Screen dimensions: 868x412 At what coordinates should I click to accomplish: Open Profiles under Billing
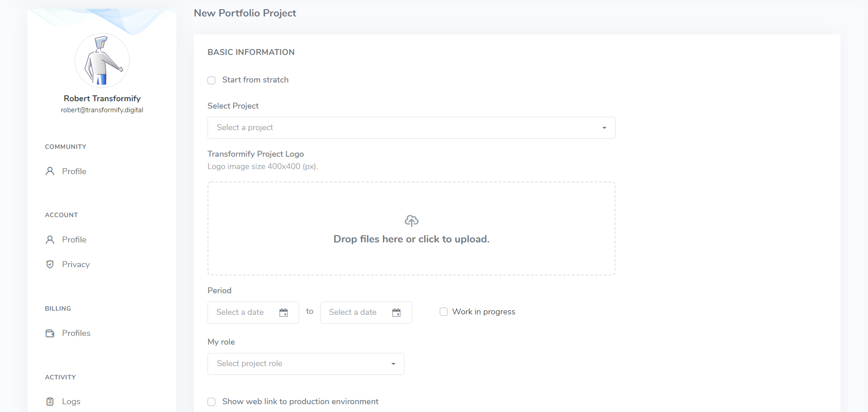(x=76, y=333)
